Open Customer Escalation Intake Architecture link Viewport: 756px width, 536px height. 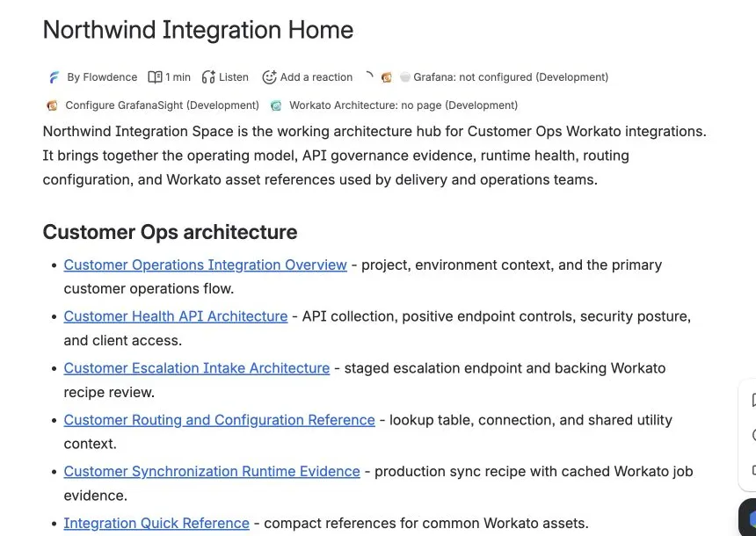[197, 368]
